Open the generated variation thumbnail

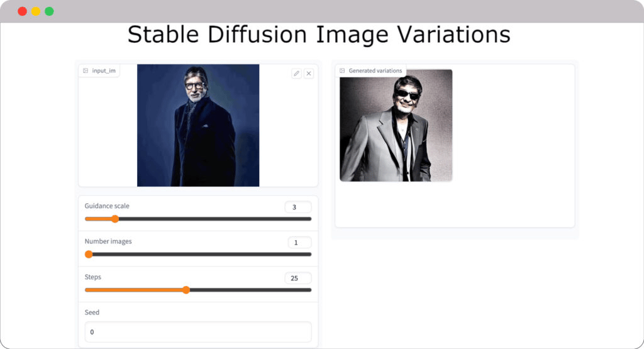[x=396, y=125]
